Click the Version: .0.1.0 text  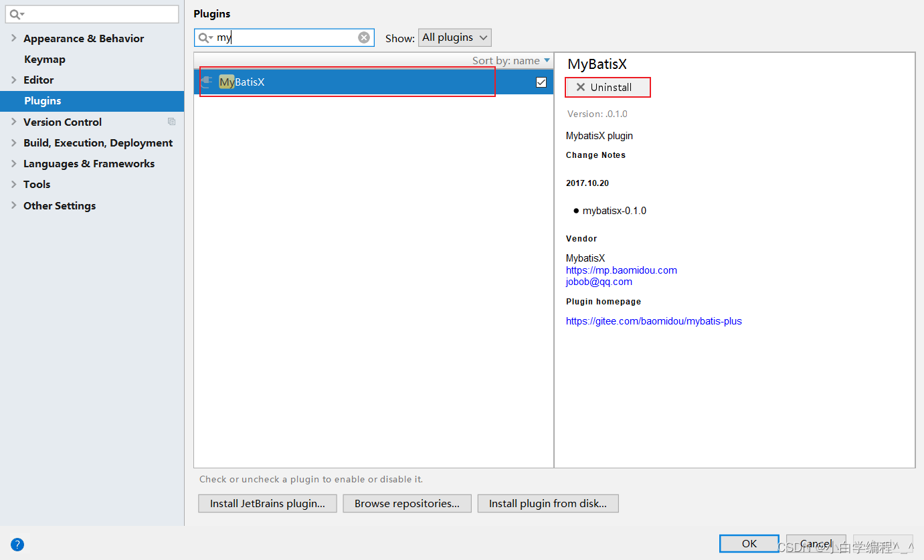coord(597,114)
